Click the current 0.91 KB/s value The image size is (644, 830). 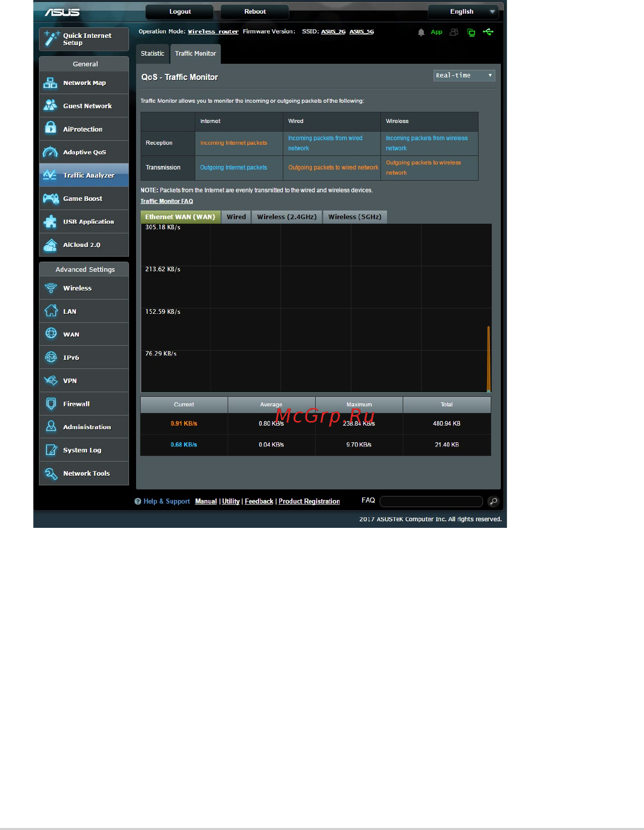coord(184,424)
